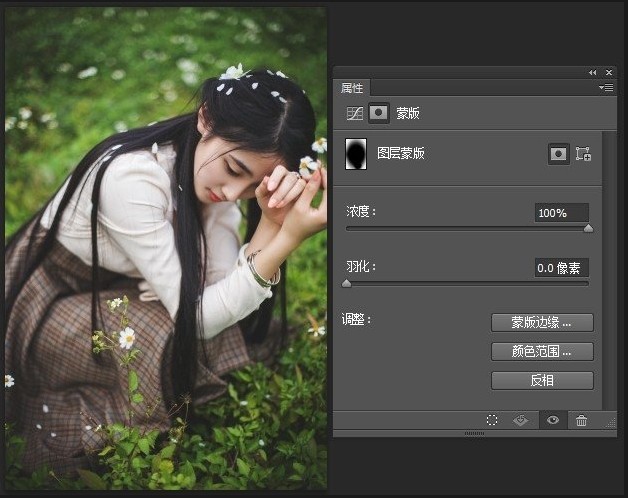Click the 调整 label
Viewport: 628px width, 498px height.
(356, 320)
